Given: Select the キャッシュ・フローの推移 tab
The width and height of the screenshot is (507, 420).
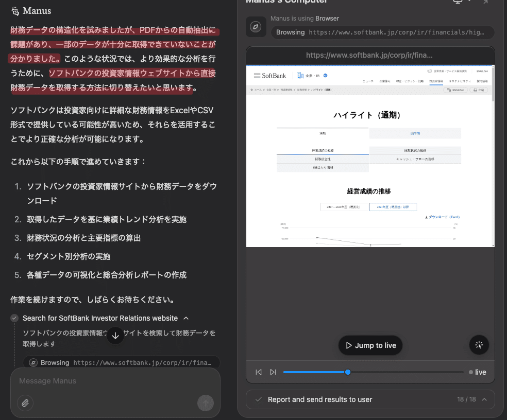Looking at the screenshot, I should pos(415,159).
